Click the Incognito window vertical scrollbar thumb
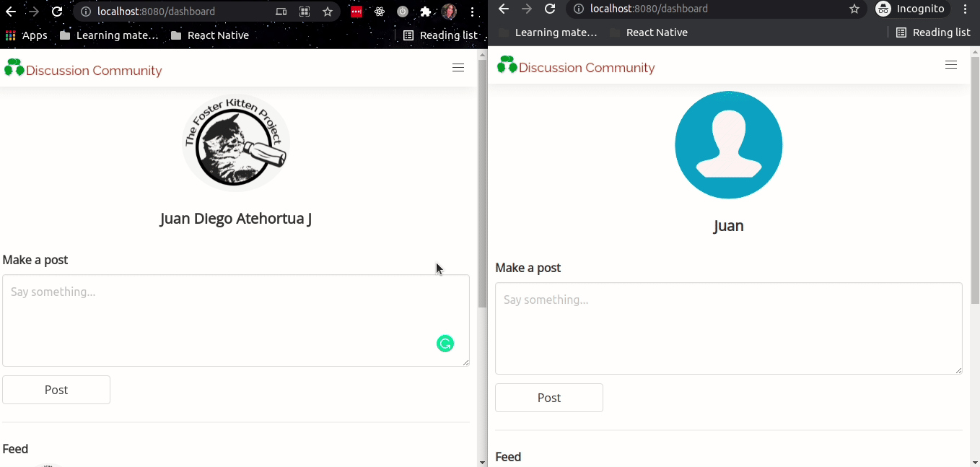This screenshot has height=467, width=980. 975,180
